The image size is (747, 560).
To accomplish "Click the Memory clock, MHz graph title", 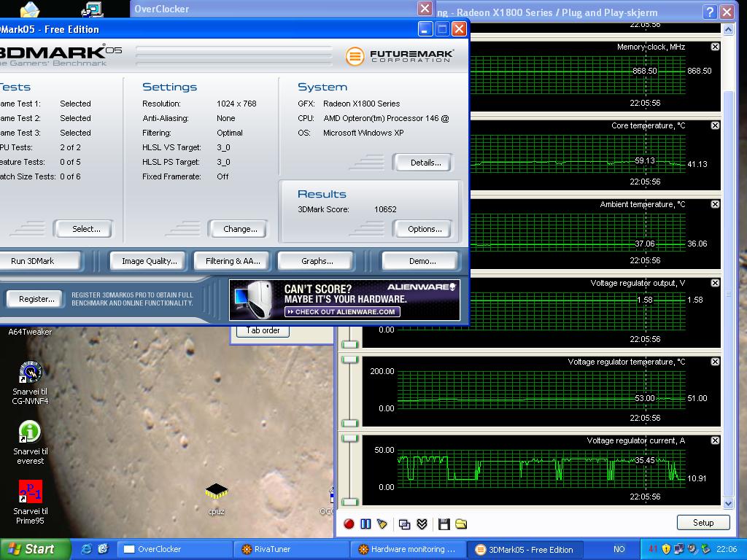I will click(x=651, y=47).
